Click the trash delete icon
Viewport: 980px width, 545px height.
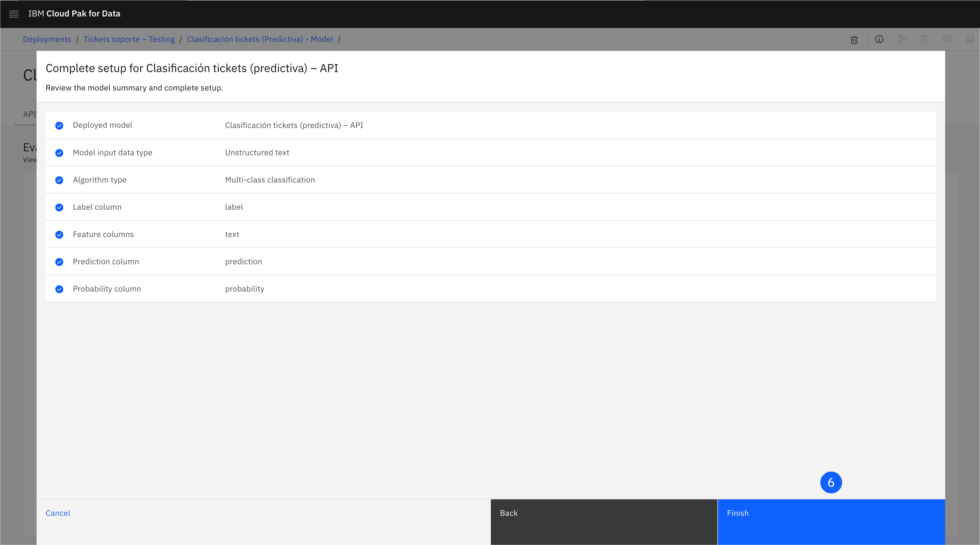(854, 40)
